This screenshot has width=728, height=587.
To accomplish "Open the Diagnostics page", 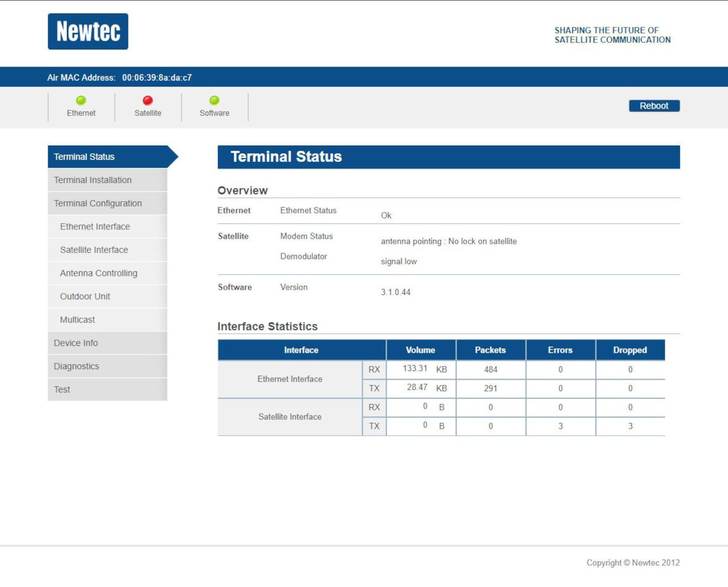I will tap(76, 366).
